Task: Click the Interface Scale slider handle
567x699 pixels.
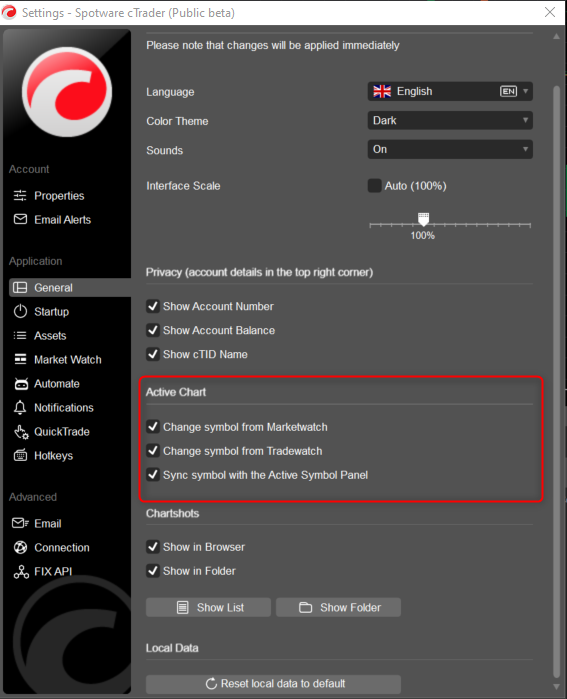Action: (x=423, y=219)
